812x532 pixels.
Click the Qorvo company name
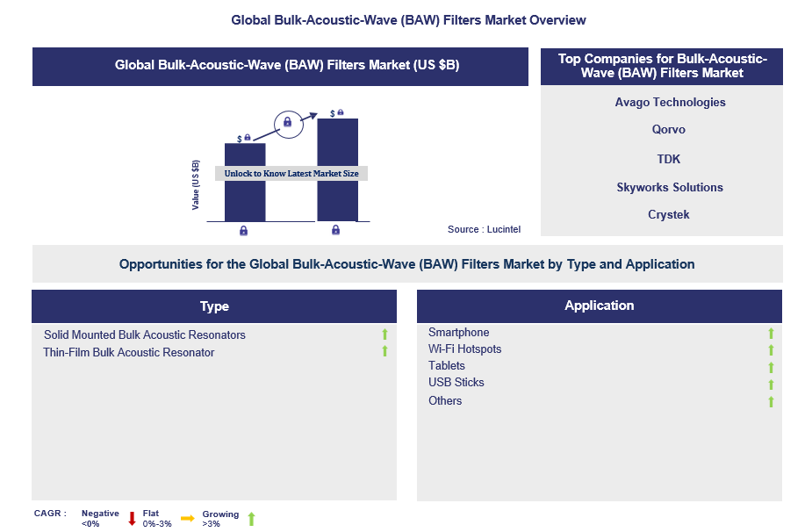(669, 130)
